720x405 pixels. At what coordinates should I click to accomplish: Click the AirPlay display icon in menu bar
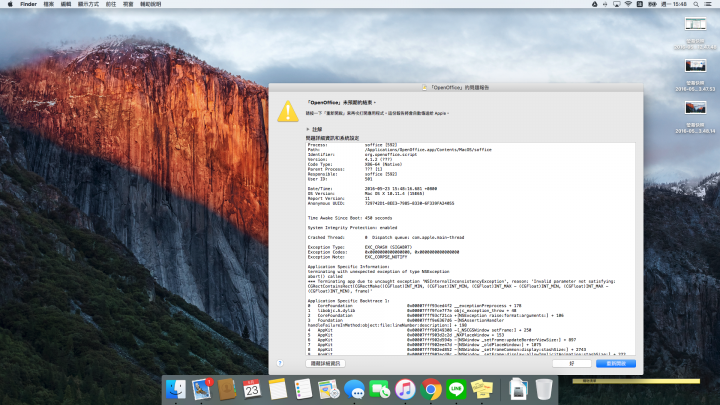(x=617, y=4)
